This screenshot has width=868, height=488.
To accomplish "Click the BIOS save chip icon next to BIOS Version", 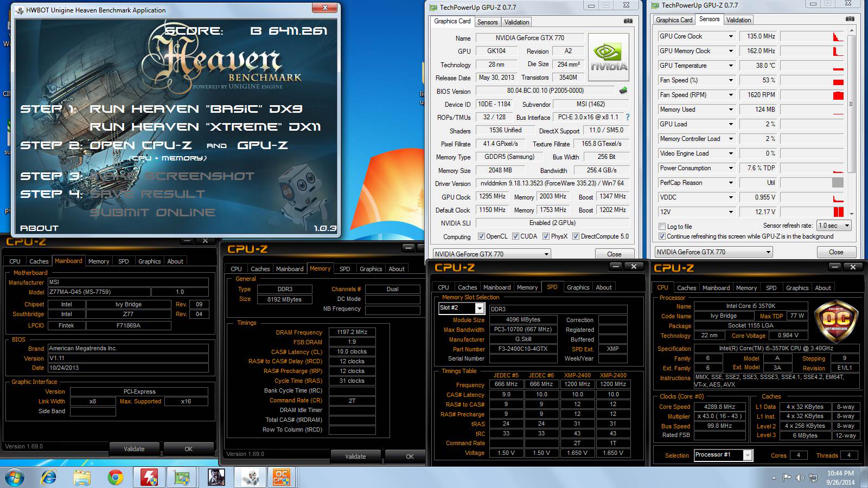I will point(623,91).
